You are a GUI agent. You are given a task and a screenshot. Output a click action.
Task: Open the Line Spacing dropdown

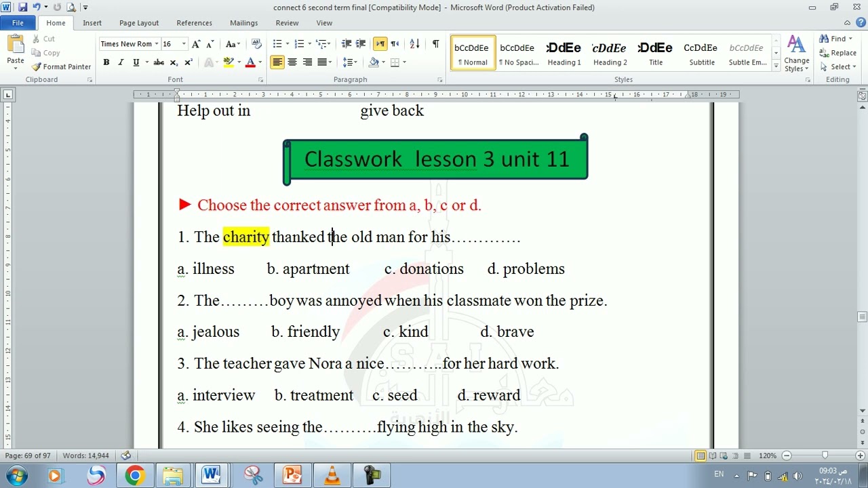click(x=349, y=62)
